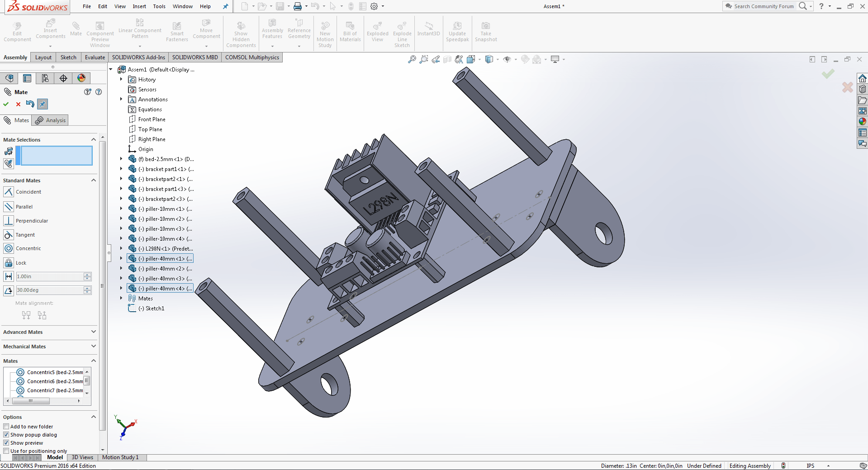Click the IPS unit system in status bar
Screen dimensions: 868x470
(x=810, y=465)
